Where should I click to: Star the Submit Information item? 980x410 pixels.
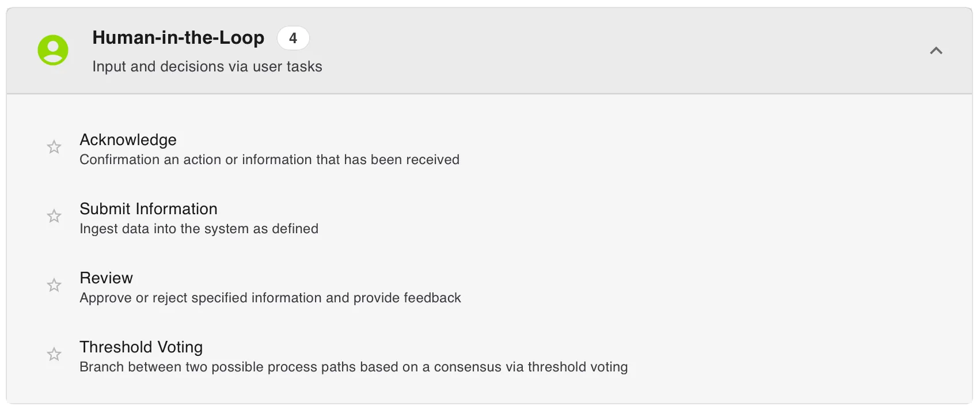[54, 216]
